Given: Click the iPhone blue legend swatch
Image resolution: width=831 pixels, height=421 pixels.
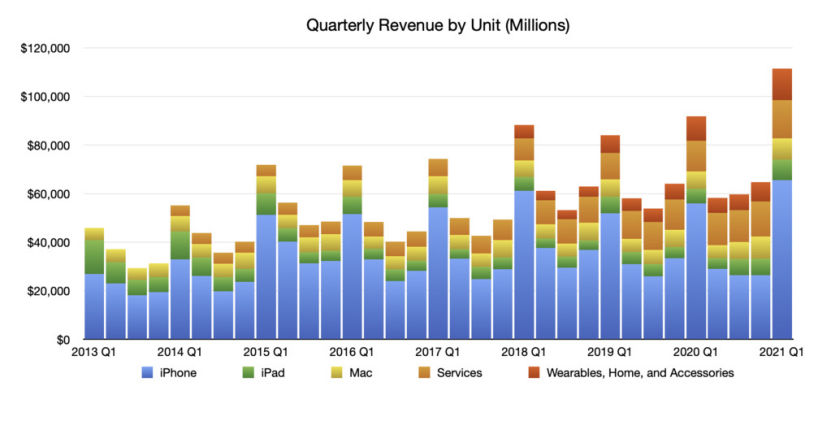Looking at the screenshot, I should pos(147,373).
